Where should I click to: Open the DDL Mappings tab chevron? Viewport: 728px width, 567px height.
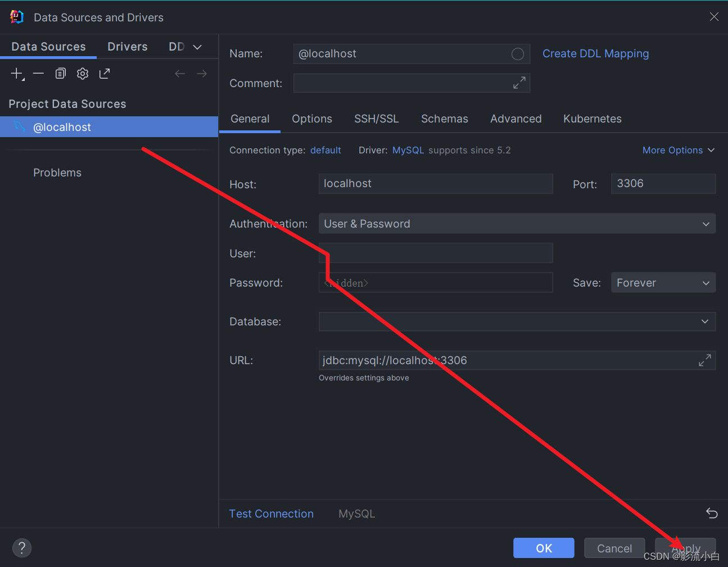click(197, 47)
